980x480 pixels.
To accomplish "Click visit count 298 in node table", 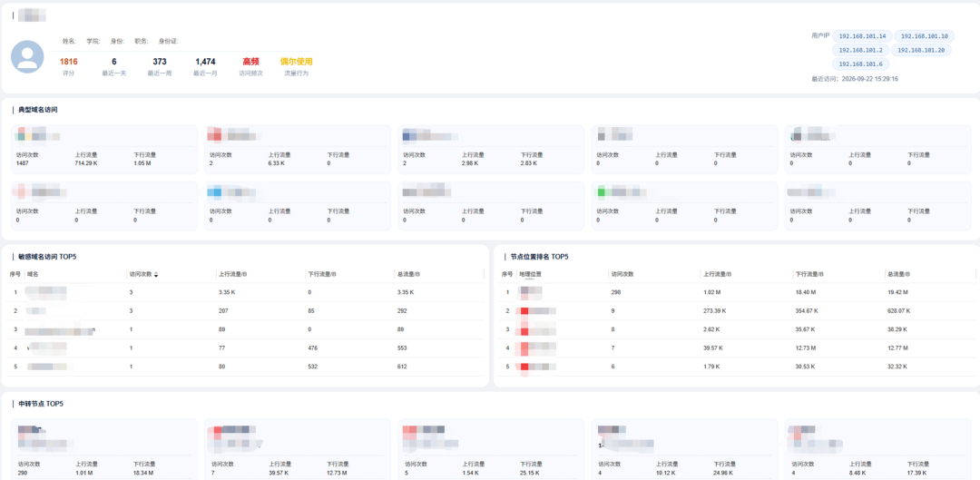I will pyautogui.click(x=615, y=292).
